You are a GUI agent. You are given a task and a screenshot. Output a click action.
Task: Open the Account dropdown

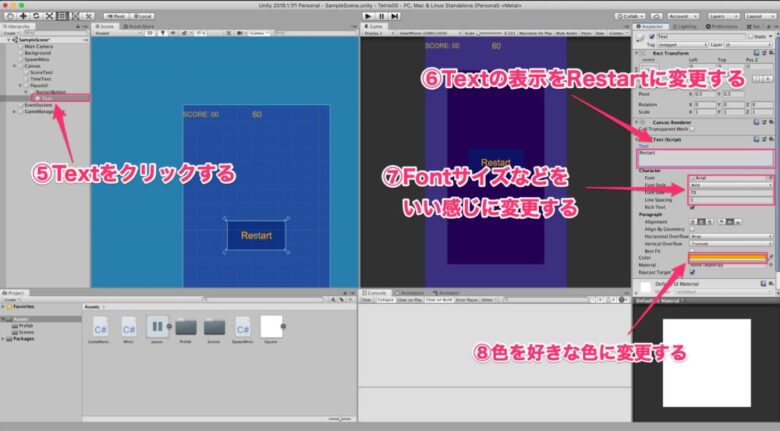[x=682, y=16]
